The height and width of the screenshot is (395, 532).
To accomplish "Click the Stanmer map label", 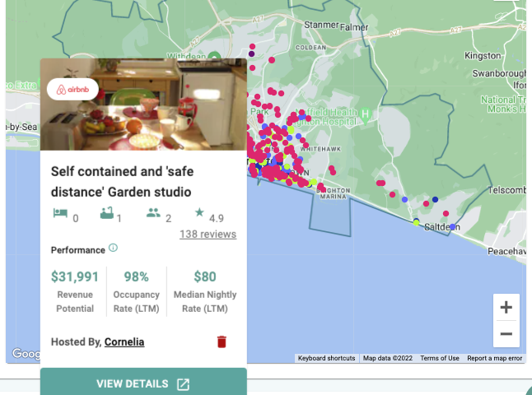I will click(321, 25).
